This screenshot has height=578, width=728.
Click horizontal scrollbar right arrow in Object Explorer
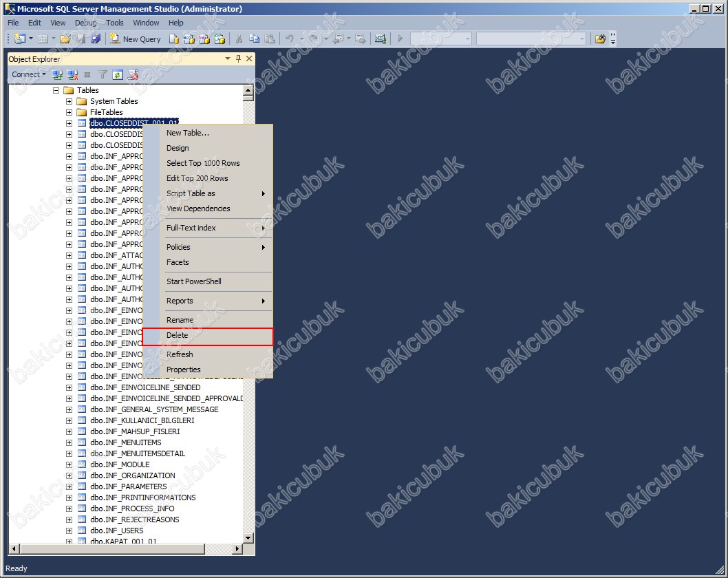click(237, 548)
